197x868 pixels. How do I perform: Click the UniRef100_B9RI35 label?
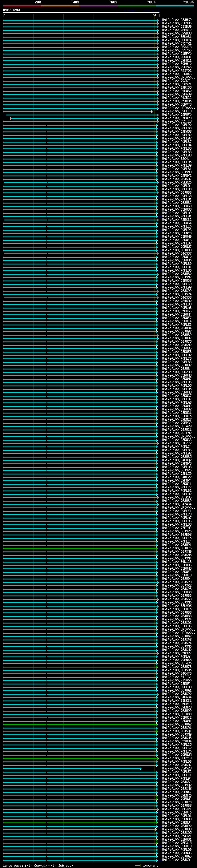(x=177, y=88)
